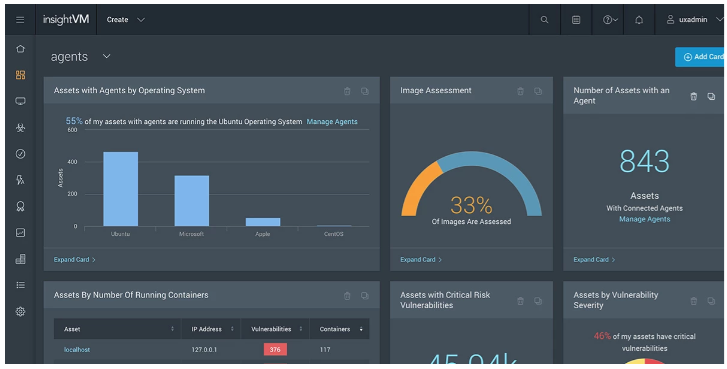
Task: Open the localhost asset link
Action: pos(77,350)
